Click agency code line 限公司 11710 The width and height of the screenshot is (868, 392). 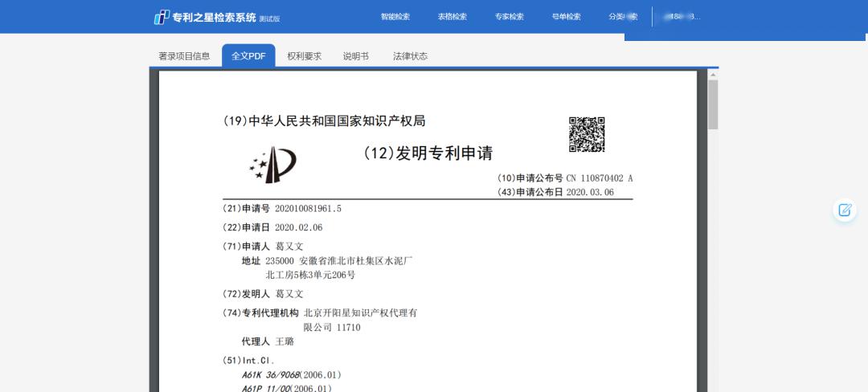coord(332,327)
